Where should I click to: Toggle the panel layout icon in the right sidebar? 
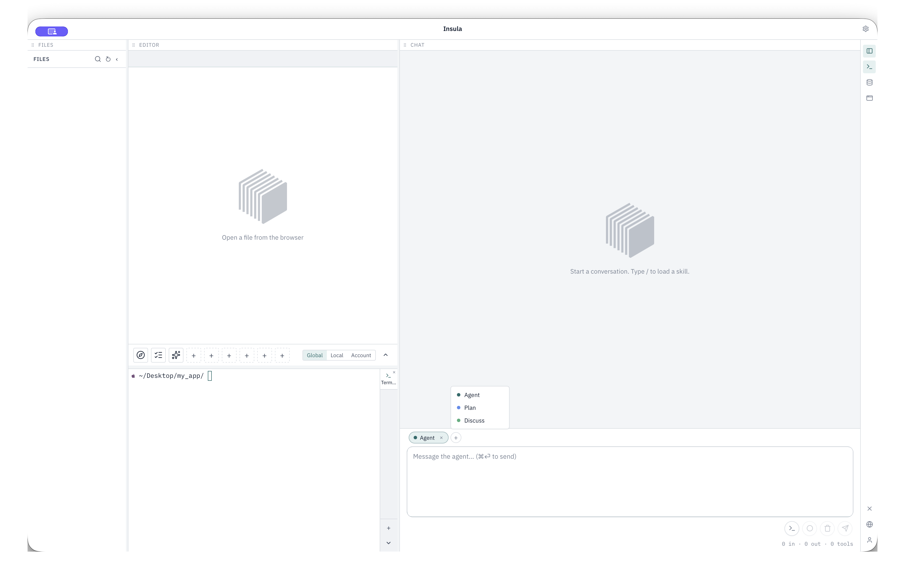point(869,51)
